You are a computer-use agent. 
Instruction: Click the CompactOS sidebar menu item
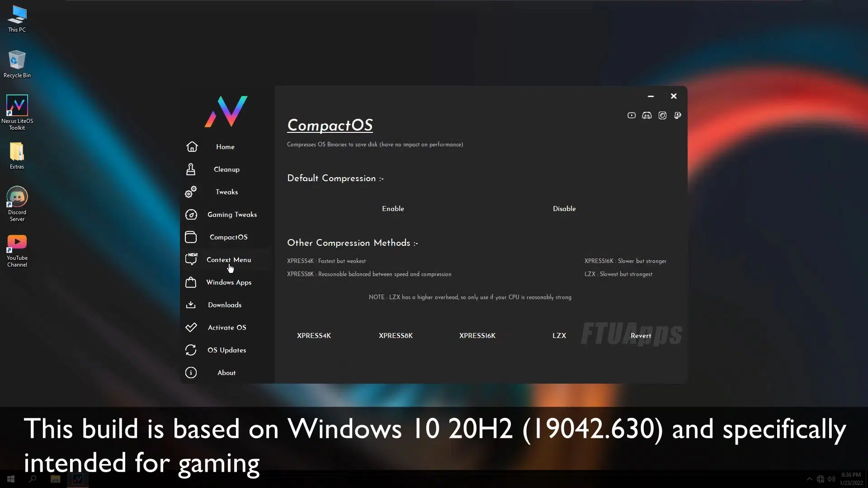(228, 237)
